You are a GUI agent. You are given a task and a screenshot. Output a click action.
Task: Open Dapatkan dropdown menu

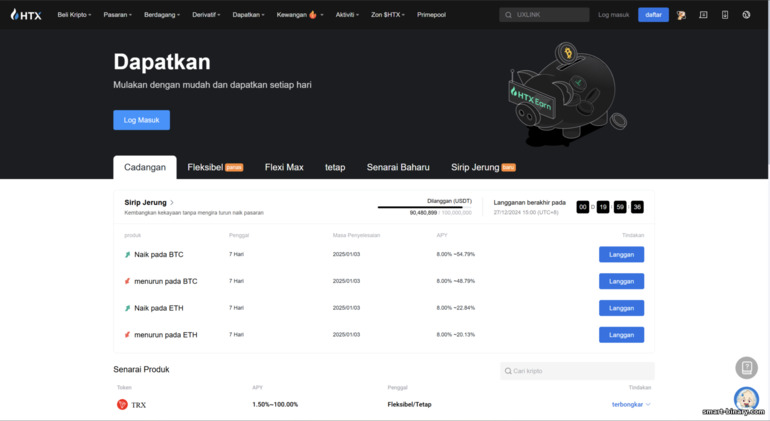click(248, 15)
